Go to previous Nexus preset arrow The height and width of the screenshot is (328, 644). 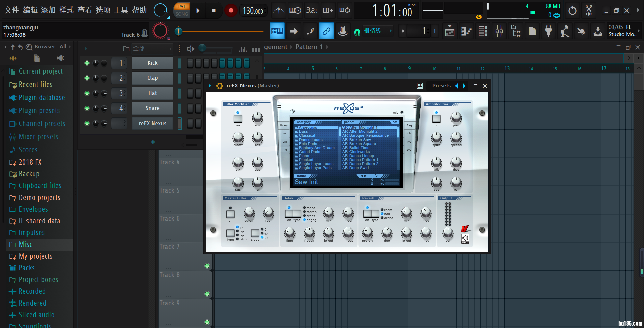click(457, 86)
